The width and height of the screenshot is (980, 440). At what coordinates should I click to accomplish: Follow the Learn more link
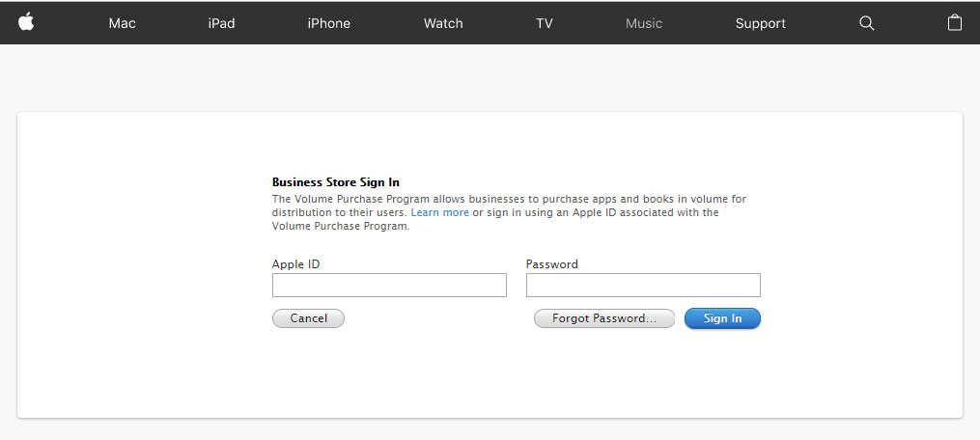[x=439, y=212]
